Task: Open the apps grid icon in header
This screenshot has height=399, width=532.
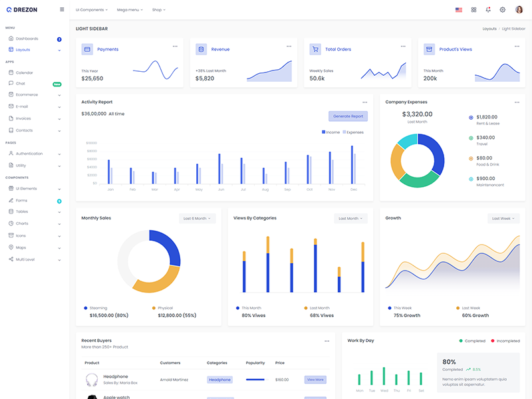Action: point(473,10)
